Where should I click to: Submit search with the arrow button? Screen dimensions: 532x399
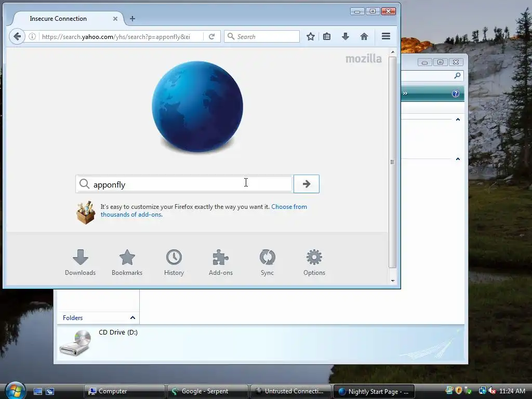tap(307, 184)
